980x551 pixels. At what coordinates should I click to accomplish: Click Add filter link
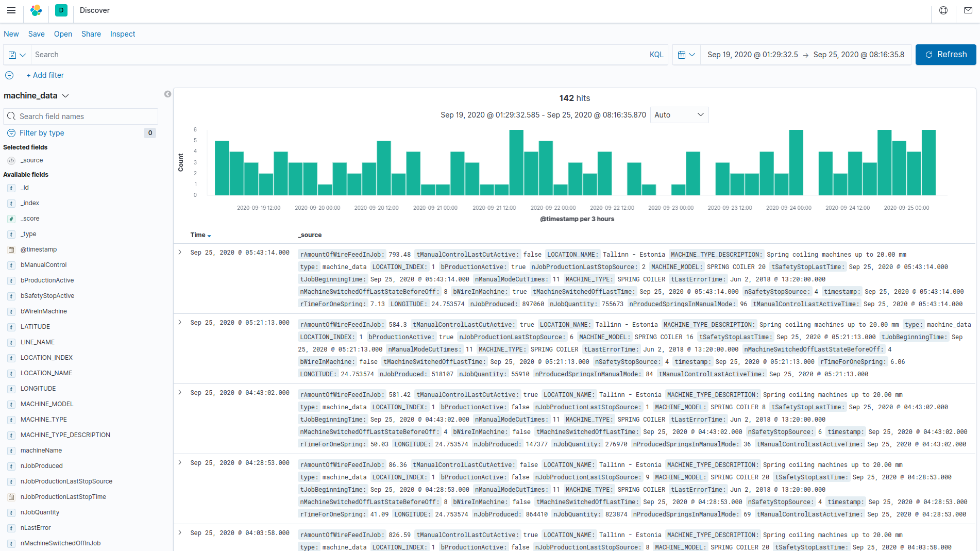click(45, 75)
